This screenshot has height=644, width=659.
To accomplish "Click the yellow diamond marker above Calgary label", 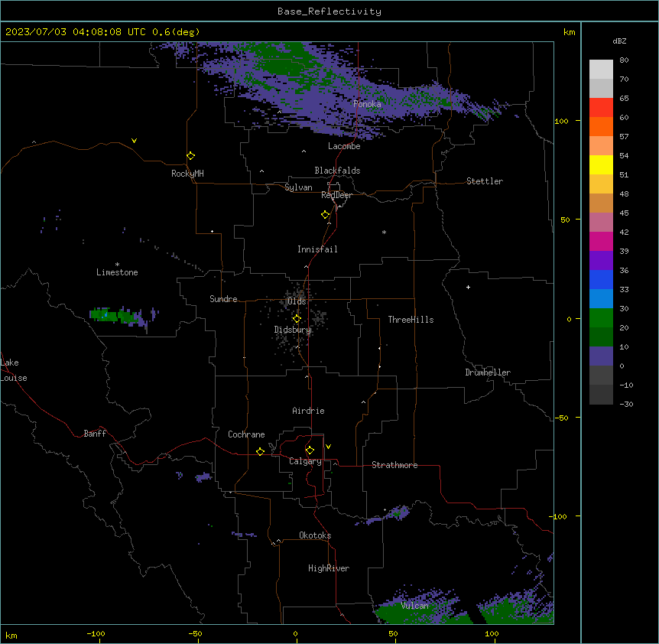I will (x=310, y=450).
